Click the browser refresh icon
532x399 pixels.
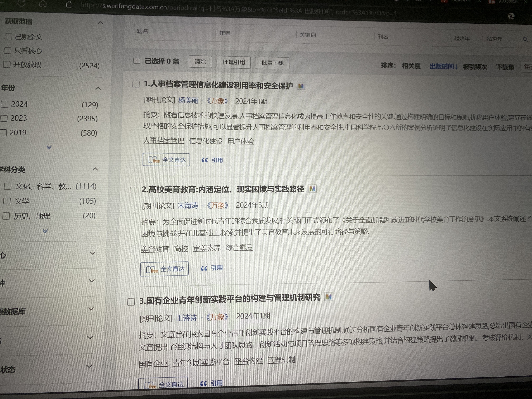click(x=22, y=3)
